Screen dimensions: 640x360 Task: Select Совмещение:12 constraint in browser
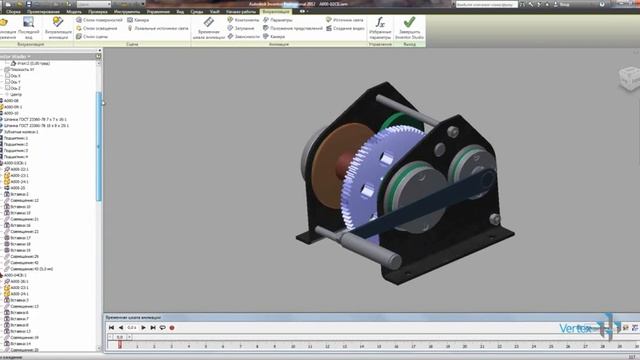click(22, 200)
